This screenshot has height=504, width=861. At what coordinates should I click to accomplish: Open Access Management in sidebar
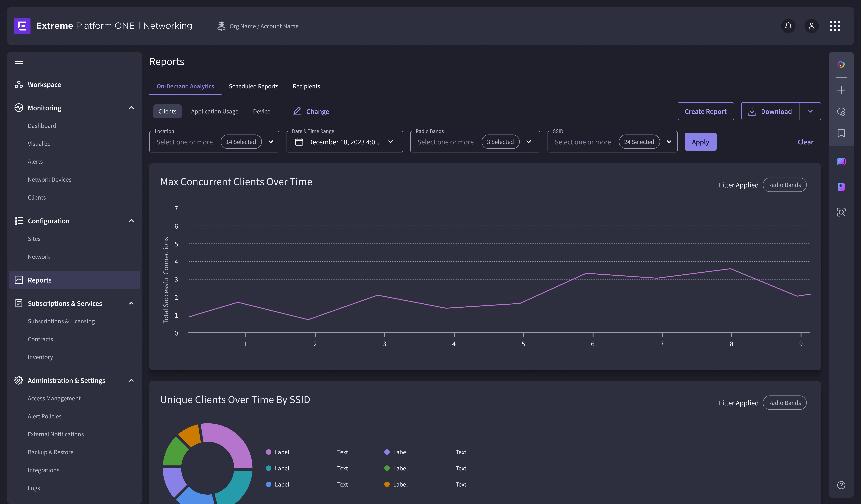[x=54, y=398]
